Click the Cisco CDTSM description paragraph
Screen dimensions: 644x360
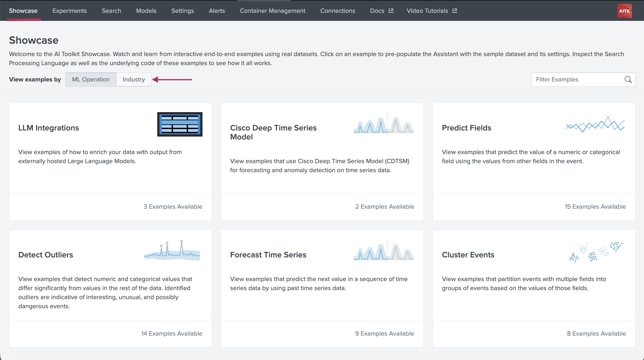pos(319,165)
